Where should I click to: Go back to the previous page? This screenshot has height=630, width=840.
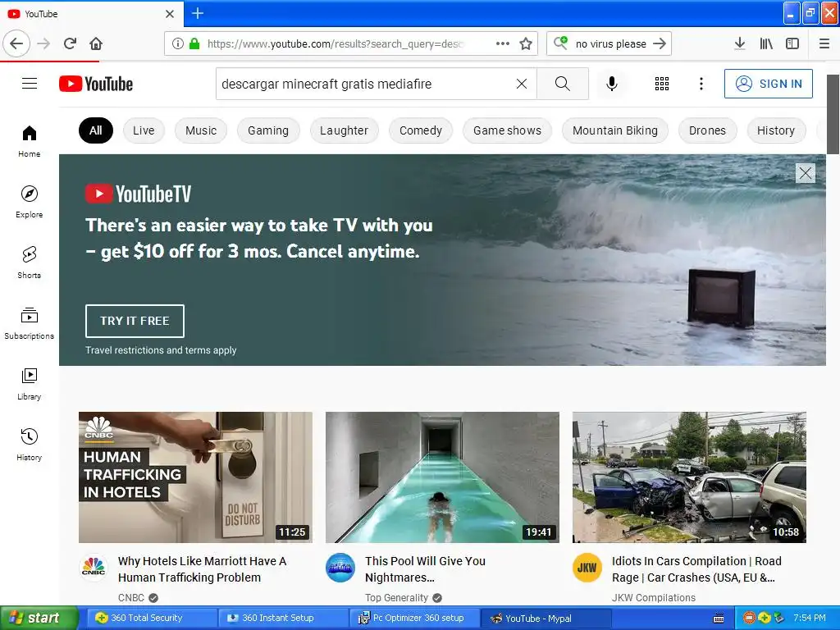[x=16, y=43]
